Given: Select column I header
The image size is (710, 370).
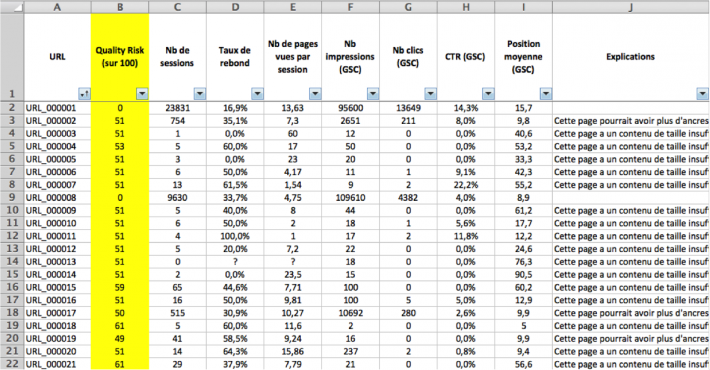Looking at the screenshot, I should point(523,7).
